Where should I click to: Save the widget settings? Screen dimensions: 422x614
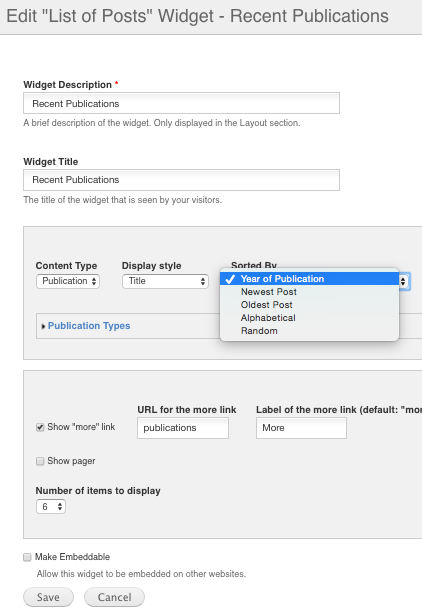[48, 597]
